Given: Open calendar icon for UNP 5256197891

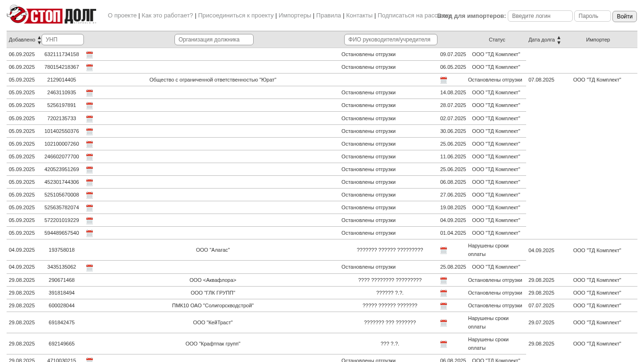Looking at the screenshot, I should point(90,106).
